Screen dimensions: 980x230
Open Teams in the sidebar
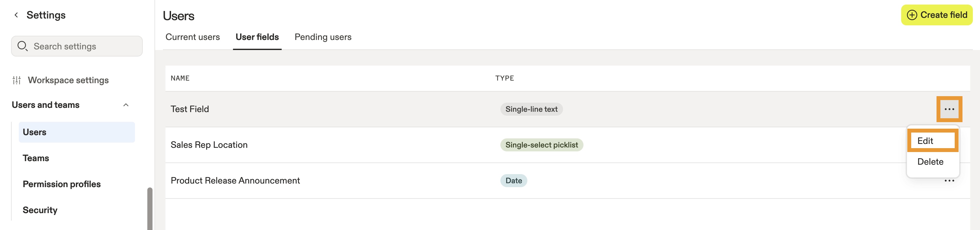tap(36, 158)
